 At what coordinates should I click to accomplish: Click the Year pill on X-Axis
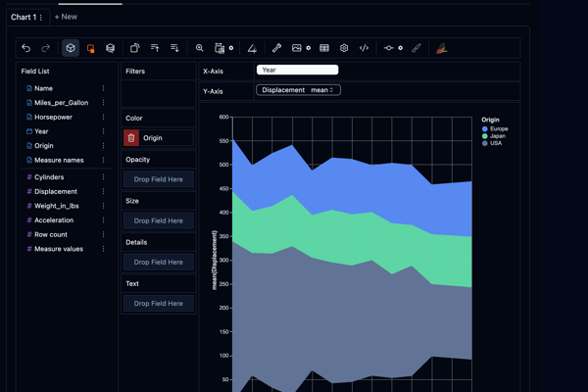(297, 70)
